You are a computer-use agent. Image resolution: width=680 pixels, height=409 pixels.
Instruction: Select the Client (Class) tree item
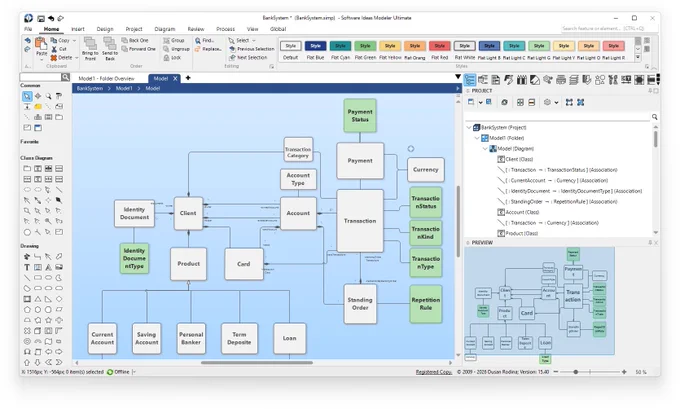(515, 159)
